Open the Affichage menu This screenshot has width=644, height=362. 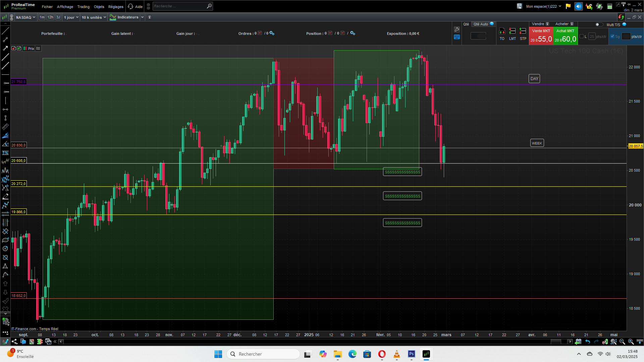click(65, 7)
